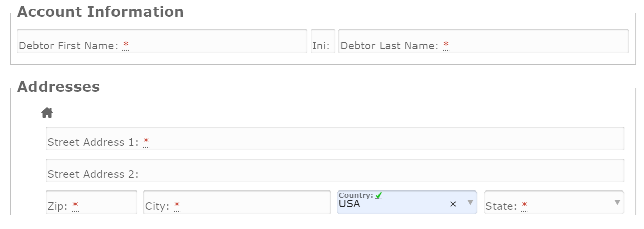This screenshot has height=229, width=644.
Task: Click the red asterisk beside City
Action: [x=177, y=206]
